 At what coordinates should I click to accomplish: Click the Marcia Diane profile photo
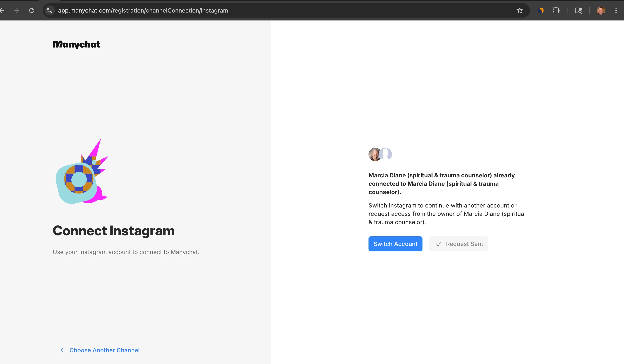tap(374, 154)
